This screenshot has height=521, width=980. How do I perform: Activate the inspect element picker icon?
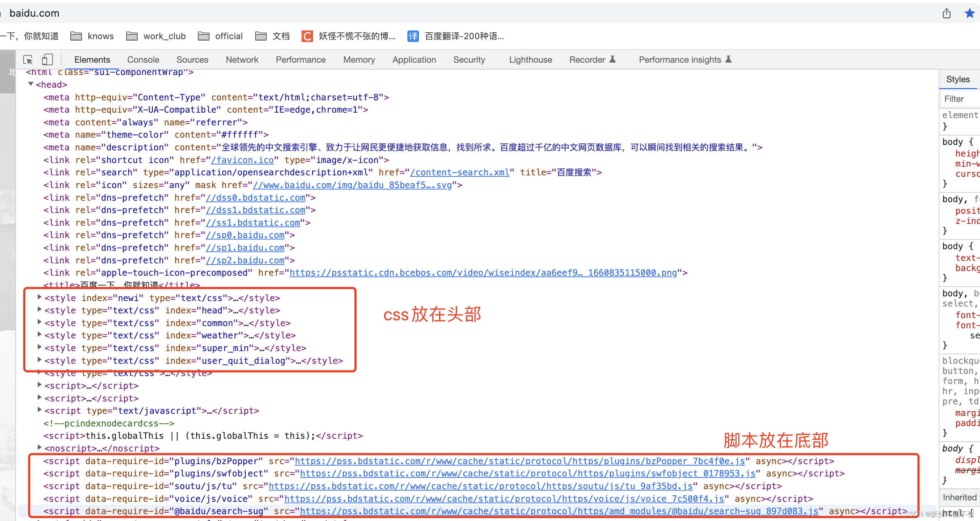(x=28, y=60)
